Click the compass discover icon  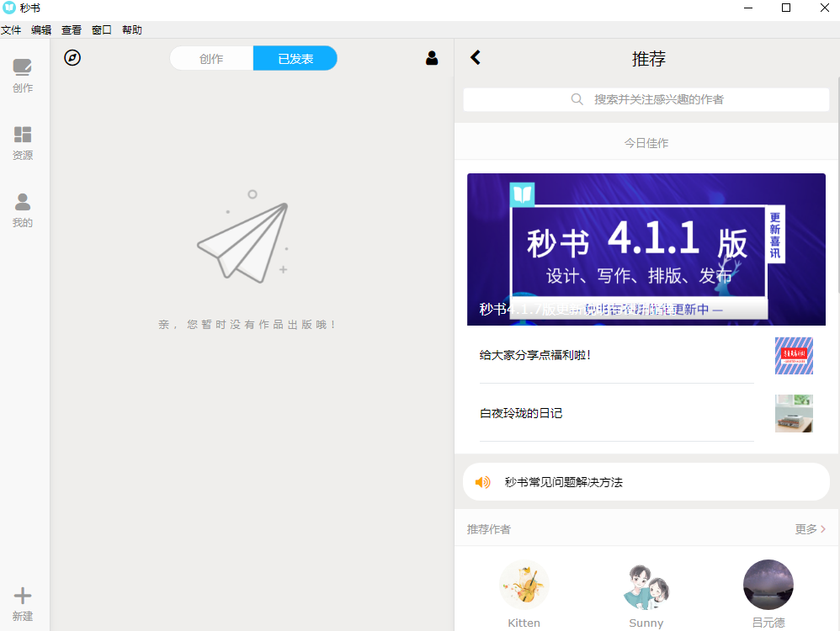coord(72,58)
